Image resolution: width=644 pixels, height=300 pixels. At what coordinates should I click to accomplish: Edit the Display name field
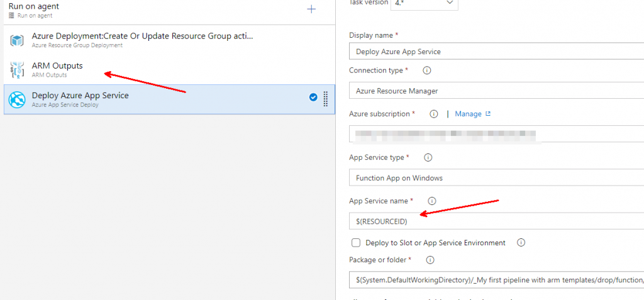[x=497, y=52]
